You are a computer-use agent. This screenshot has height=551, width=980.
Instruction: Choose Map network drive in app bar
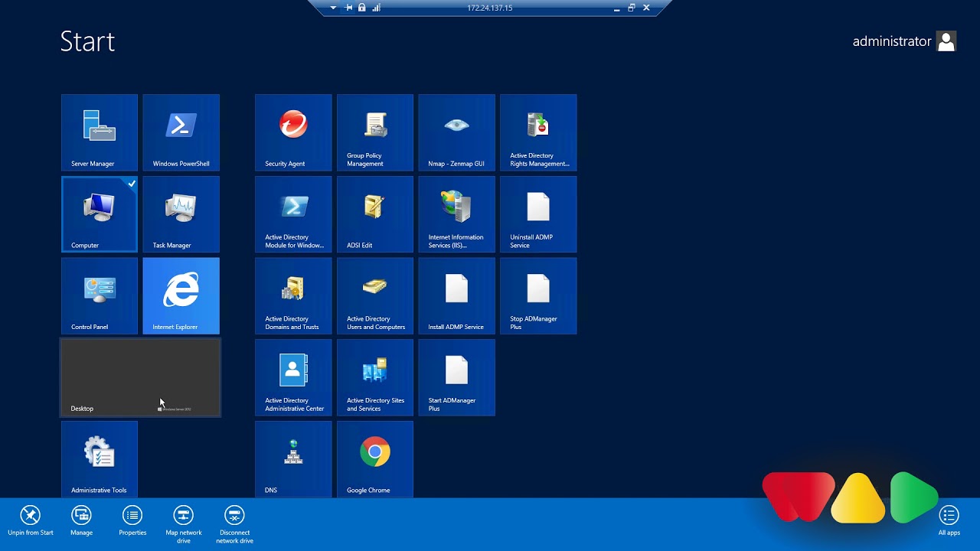pos(184,524)
